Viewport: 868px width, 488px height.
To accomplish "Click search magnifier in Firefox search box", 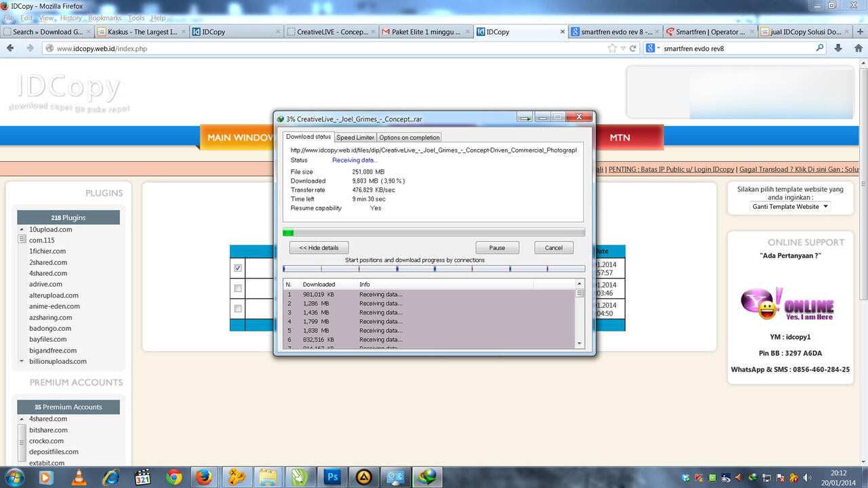I will tap(819, 48).
